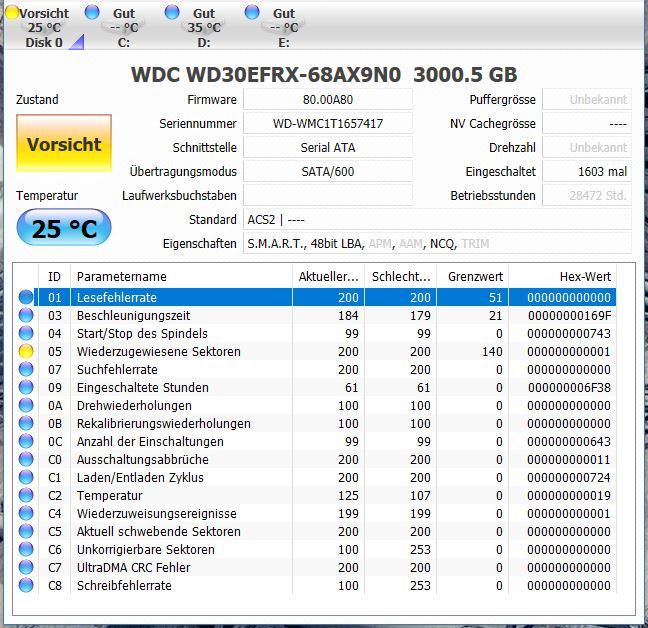This screenshot has height=628, width=648.
Task: Click the Firmware field 80.00A80
Action: (x=328, y=100)
